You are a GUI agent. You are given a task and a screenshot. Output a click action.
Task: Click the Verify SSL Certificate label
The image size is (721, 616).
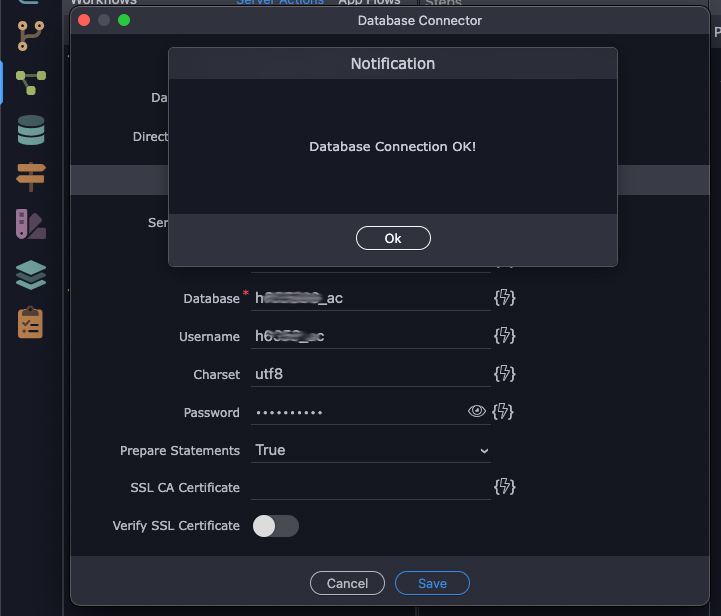click(176, 525)
